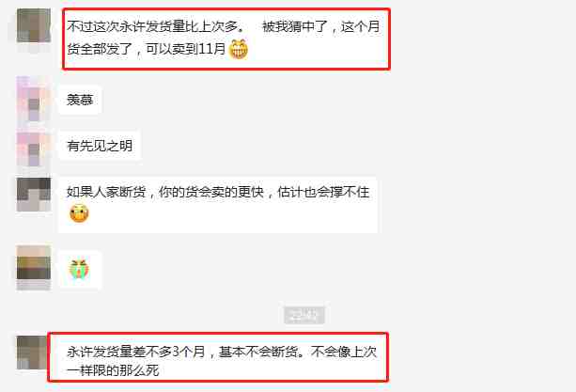Click the crying-laughing emoji sent as its own message
Image resolution: width=576 pixels, height=392 pixels.
pos(79,270)
